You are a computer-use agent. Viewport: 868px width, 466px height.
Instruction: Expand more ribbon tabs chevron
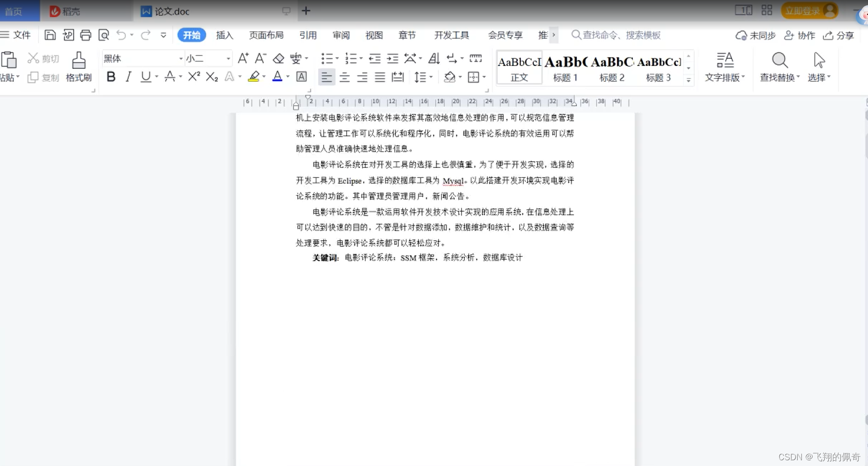(x=553, y=35)
